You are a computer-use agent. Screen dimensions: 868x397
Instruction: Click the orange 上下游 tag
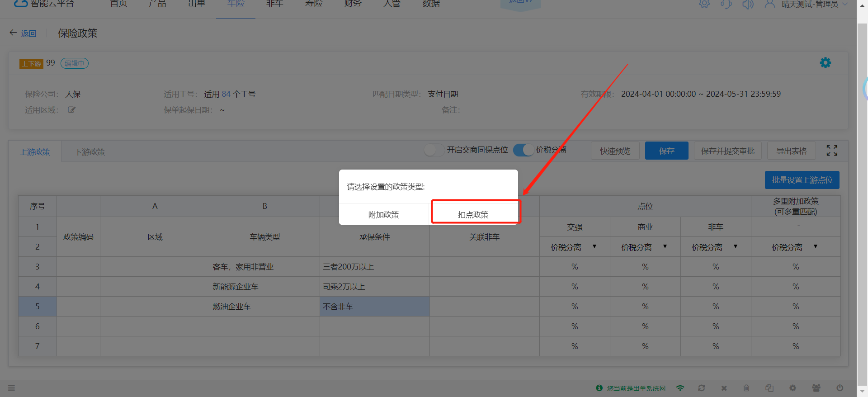(31, 64)
